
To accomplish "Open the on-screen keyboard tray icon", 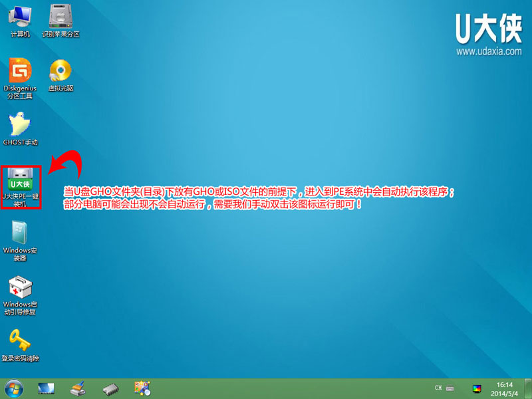I will pos(450,388).
